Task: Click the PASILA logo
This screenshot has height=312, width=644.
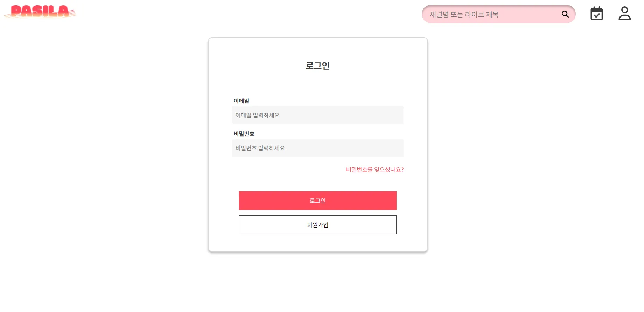Action: (40, 12)
